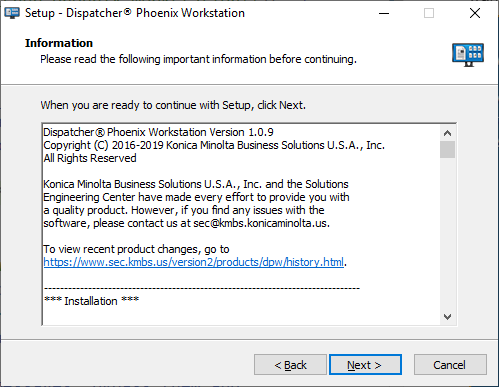Continue setup with the Next button
Image resolution: width=499 pixels, height=387 pixels.
click(365, 365)
